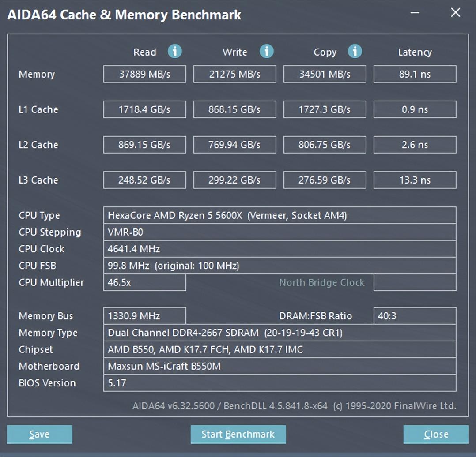Select the BIOS Version field showing 5.17
Image resolution: width=476 pixels, height=457 pixels.
tap(280, 383)
